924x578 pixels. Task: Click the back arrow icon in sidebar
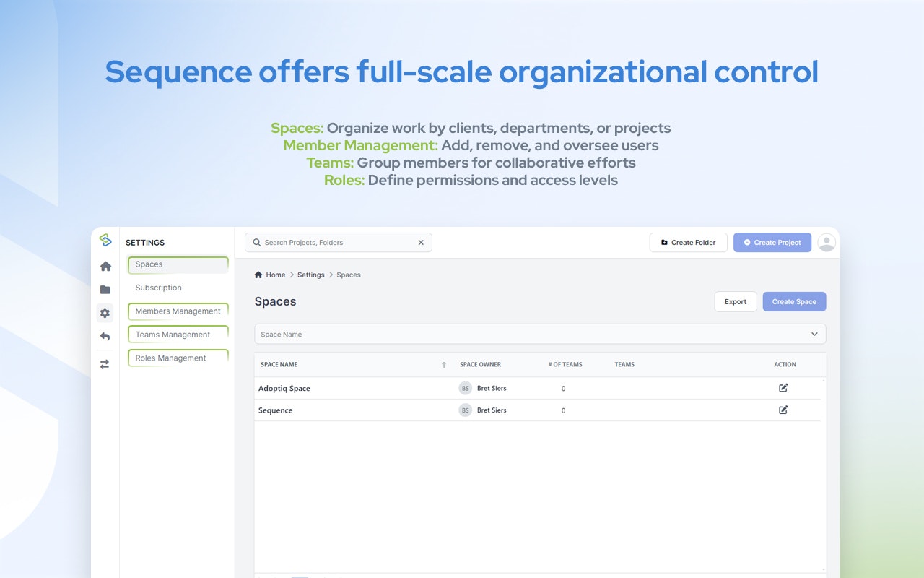pyautogui.click(x=105, y=336)
